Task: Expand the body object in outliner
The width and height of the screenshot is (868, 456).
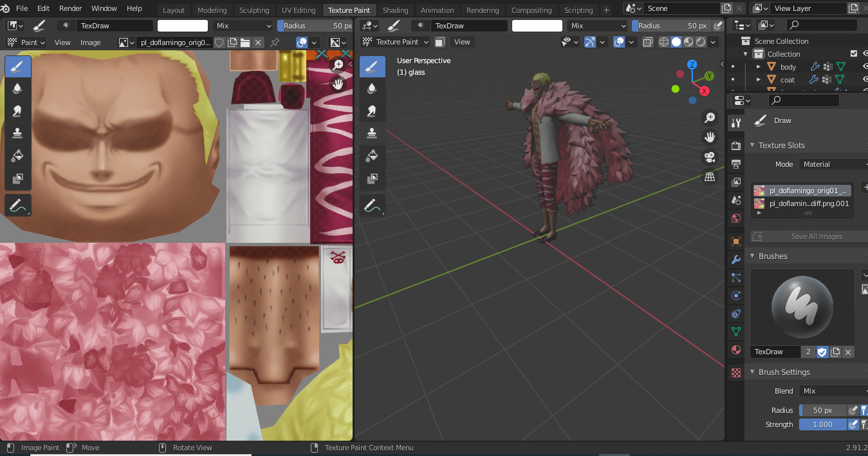Action: [758, 67]
